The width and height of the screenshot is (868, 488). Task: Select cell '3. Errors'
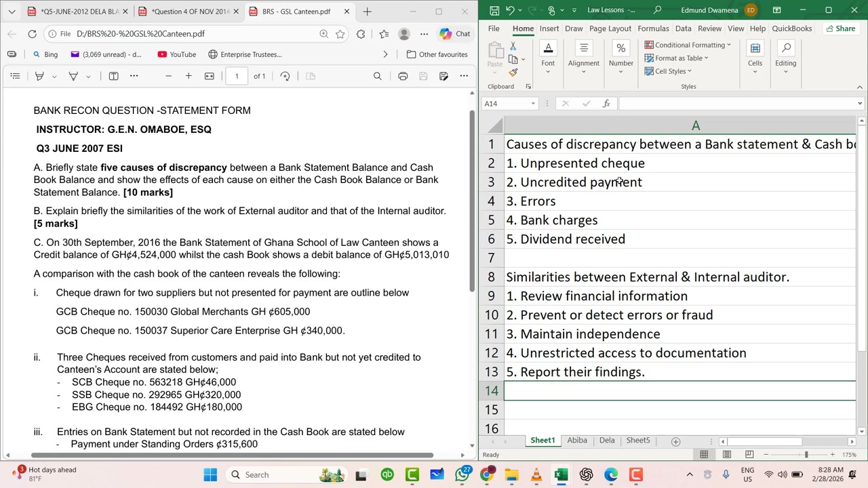click(680, 201)
